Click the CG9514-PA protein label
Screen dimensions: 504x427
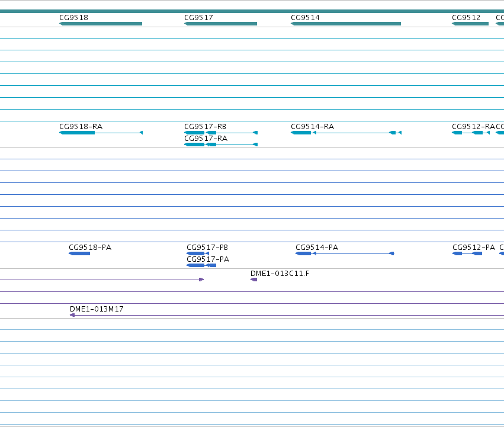click(x=317, y=248)
